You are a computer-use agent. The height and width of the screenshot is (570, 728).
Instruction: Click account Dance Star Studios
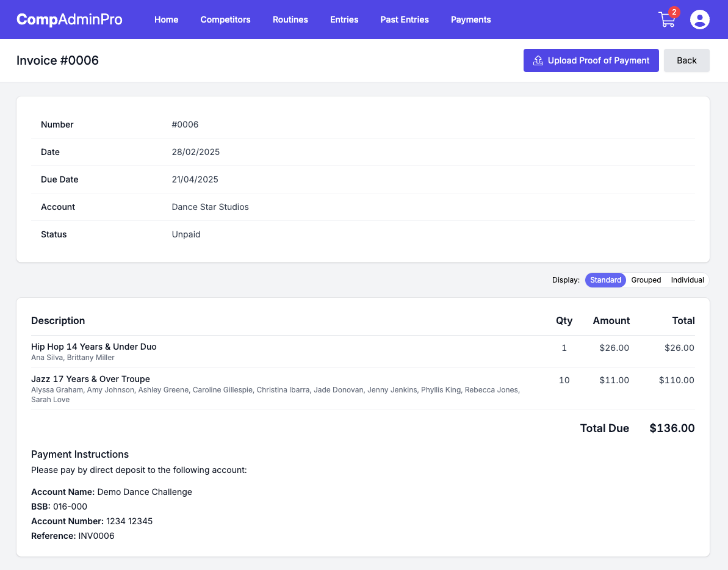210,207
